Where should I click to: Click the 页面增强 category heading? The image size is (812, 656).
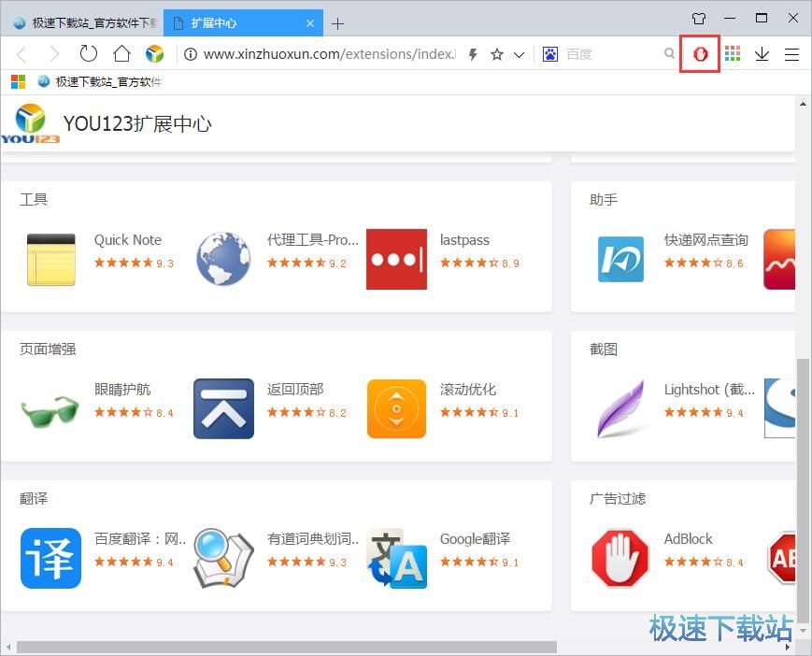(x=48, y=349)
